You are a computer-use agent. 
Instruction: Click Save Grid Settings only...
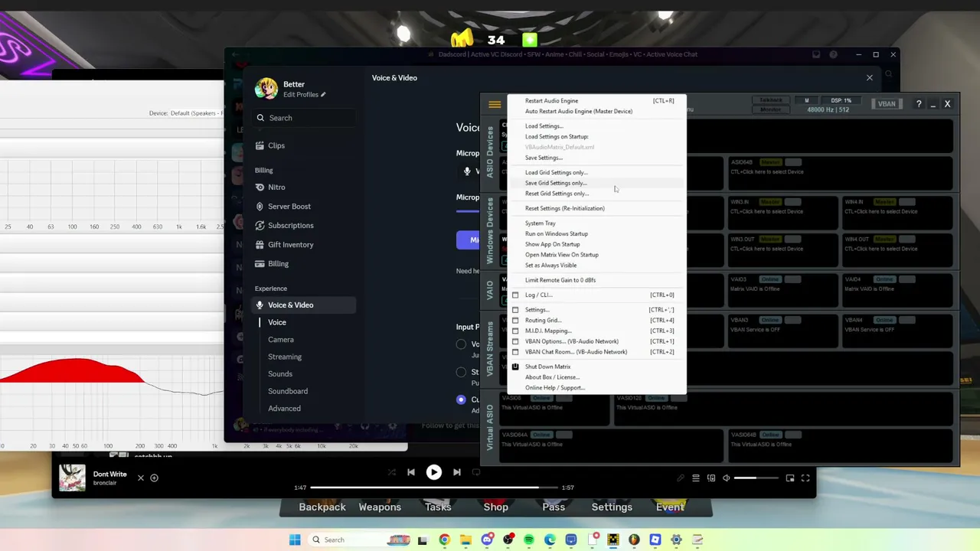(556, 184)
